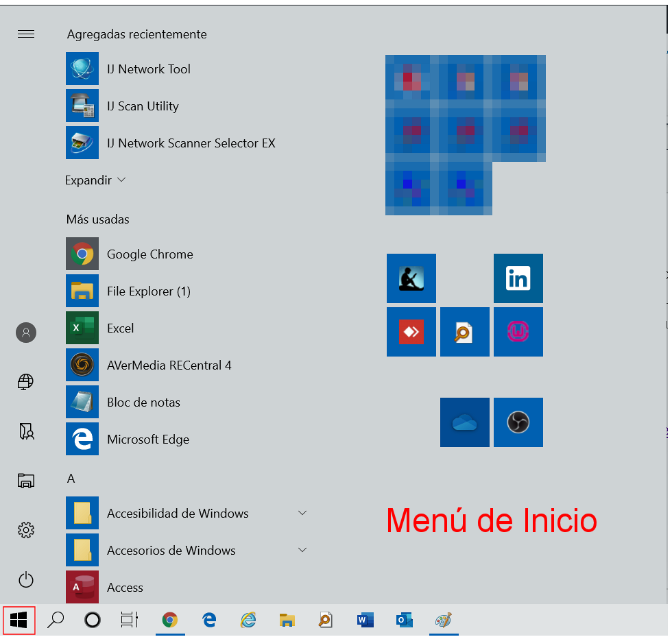Viewport: 672px width, 637px height.
Task: Open AVerMedia RECentral 4 icon
Action: click(82, 365)
